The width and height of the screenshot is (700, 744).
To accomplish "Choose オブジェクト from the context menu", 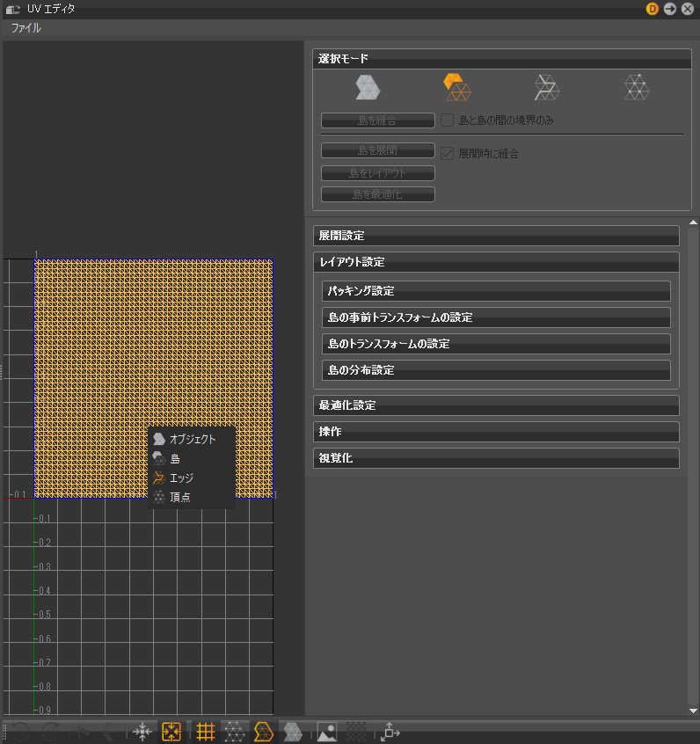I will pos(192,439).
